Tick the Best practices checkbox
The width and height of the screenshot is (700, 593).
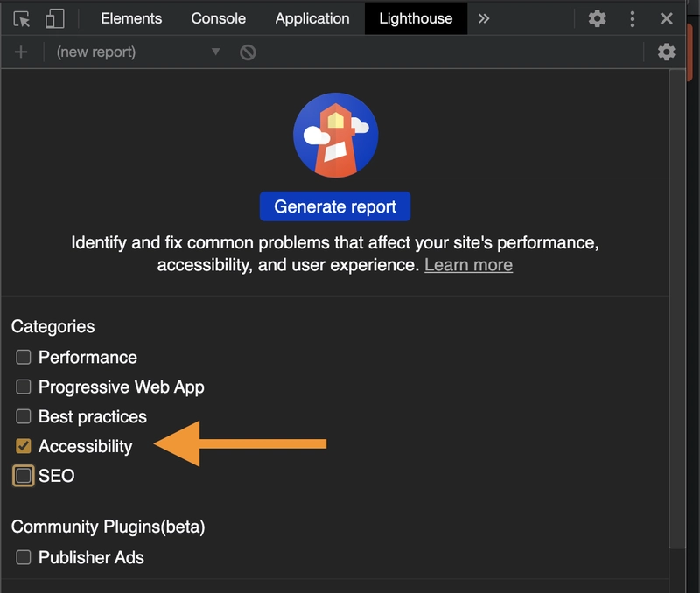pyautogui.click(x=24, y=416)
